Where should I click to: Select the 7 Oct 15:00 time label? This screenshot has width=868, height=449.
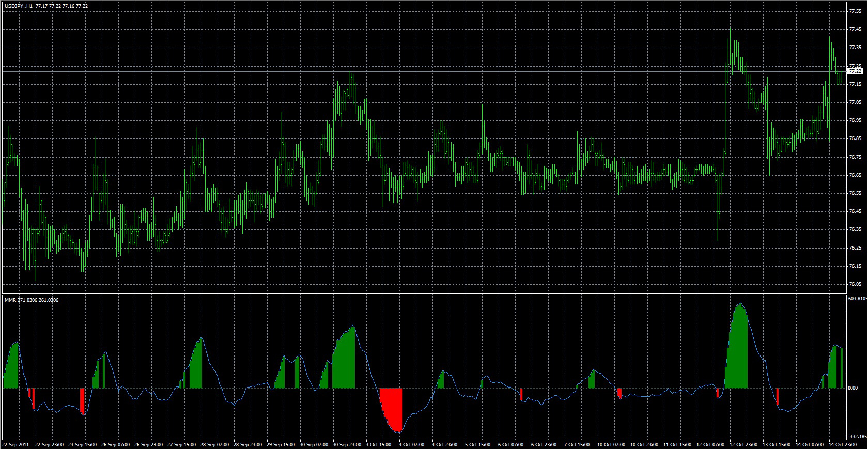pyautogui.click(x=577, y=444)
